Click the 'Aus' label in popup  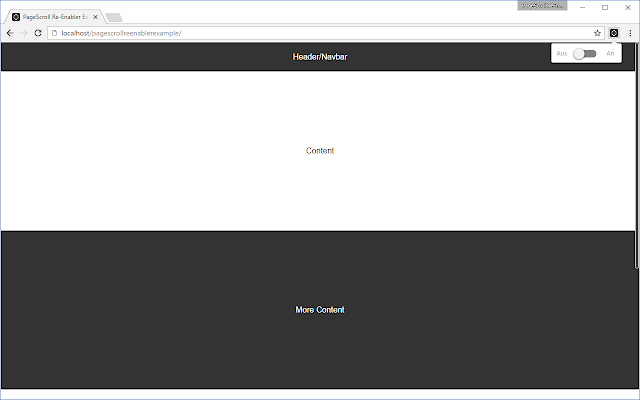click(562, 53)
